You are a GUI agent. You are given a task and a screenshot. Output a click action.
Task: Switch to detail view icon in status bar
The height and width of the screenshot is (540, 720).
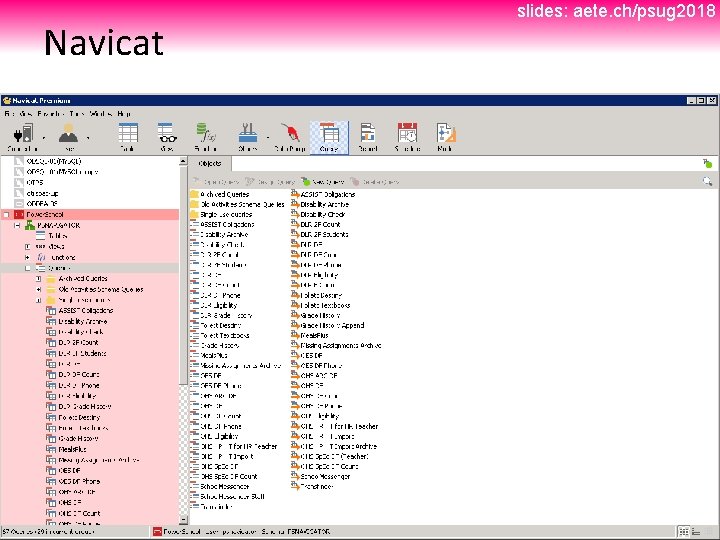coord(696,532)
